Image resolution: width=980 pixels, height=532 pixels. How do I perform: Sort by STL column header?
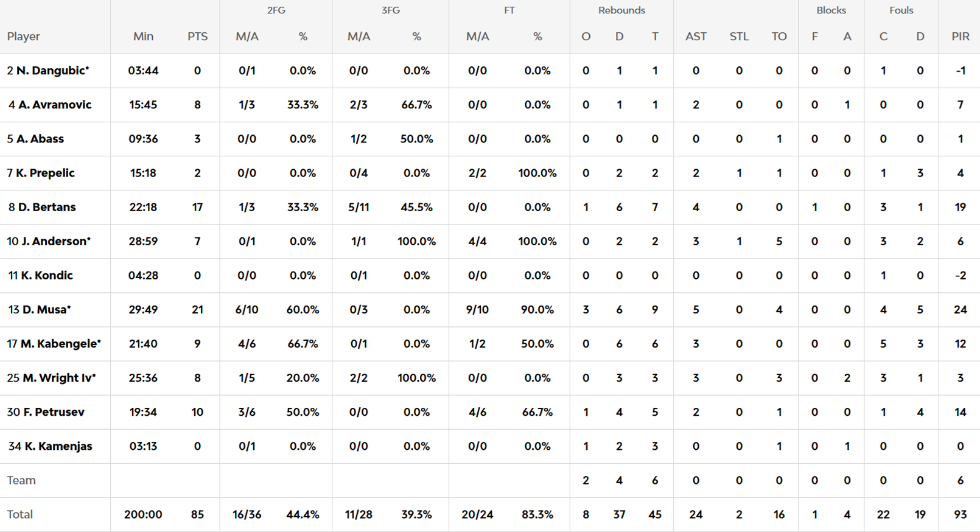click(x=739, y=37)
